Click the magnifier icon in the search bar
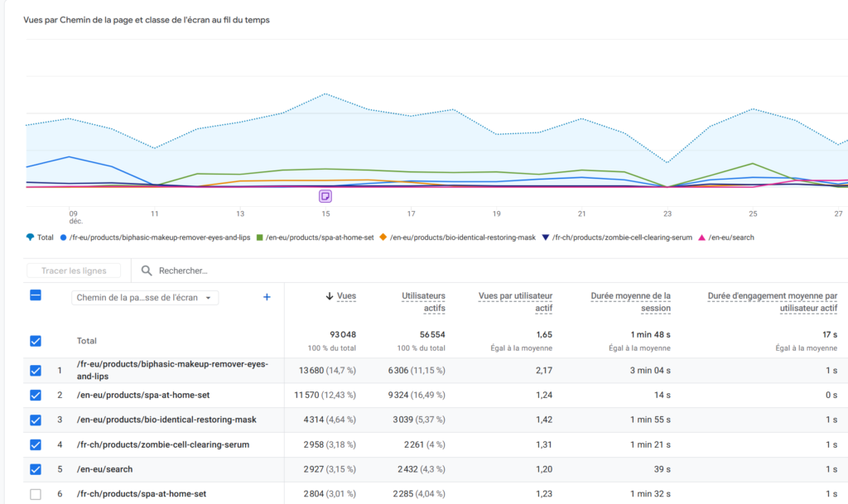 pyautogui.click(x=147, y=271)
